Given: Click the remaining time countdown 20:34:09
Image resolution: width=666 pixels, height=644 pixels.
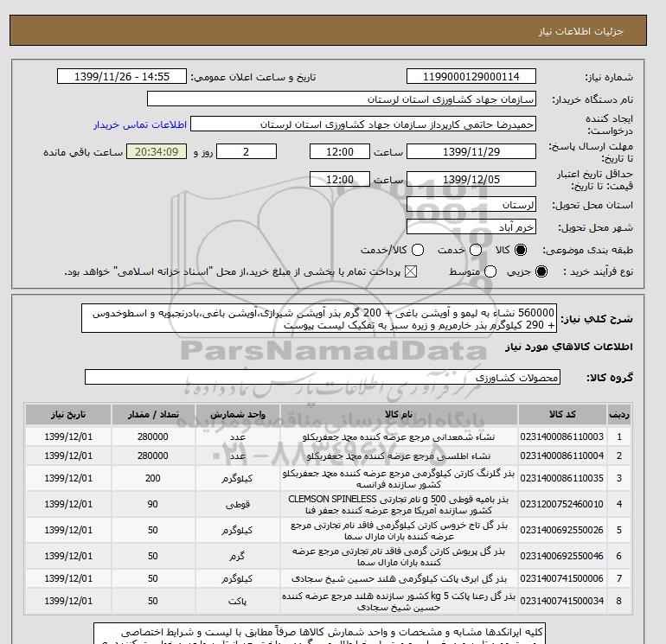Looking at the screenshot, I should tap(157, 151).
